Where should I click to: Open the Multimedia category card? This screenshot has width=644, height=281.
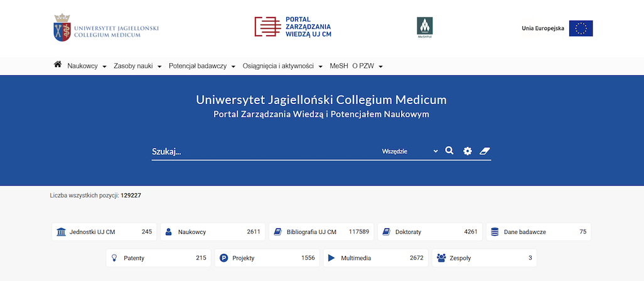point(376,258)
